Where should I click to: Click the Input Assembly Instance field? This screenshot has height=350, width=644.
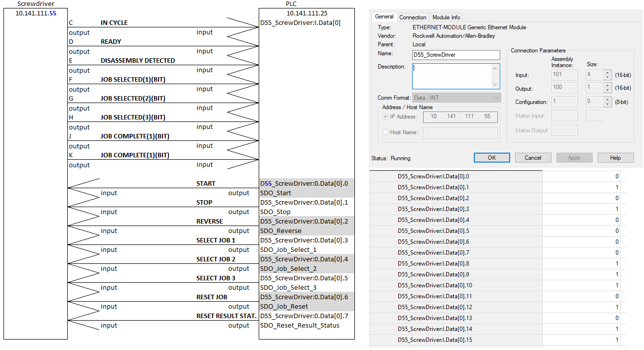tap(564, 75)
